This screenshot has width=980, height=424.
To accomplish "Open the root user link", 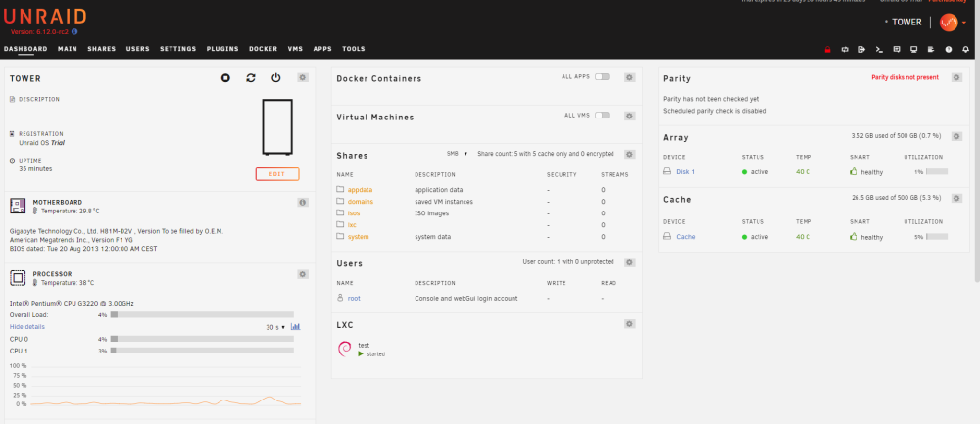I will (x=354, y=299).
